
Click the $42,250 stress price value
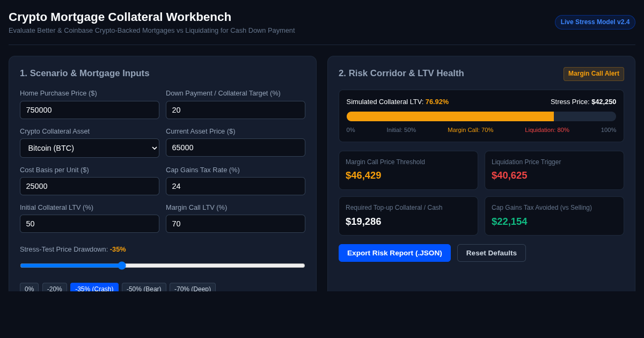[604, 101]
